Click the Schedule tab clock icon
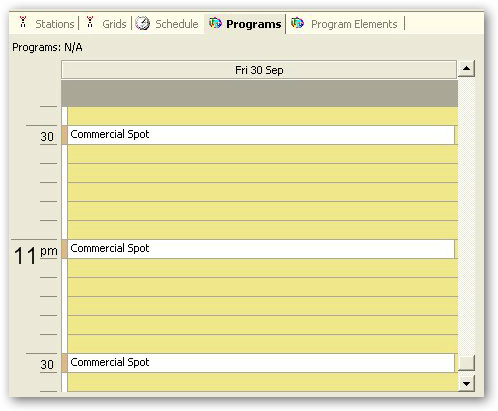This screenshot has height=411, width=498. (x=143, y=23)
